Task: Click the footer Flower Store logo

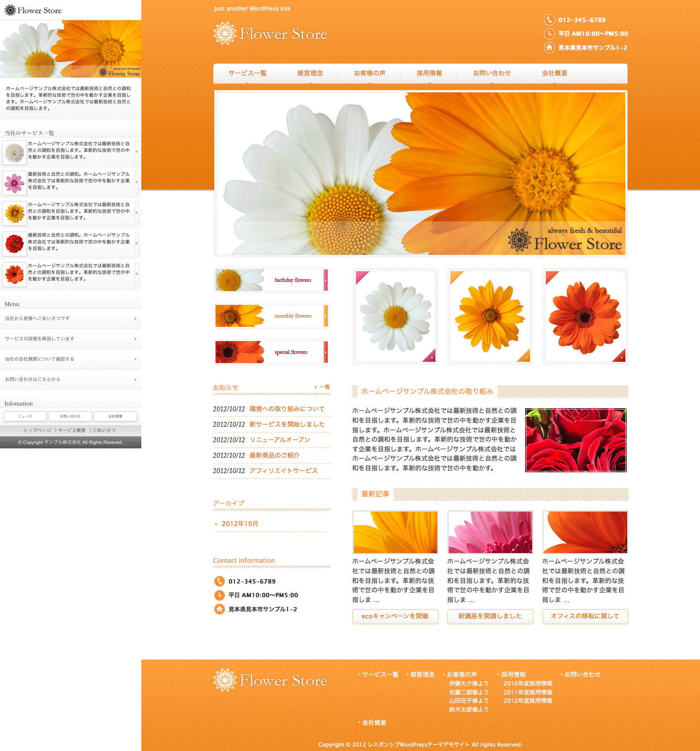Action: [x=270, y=680]
